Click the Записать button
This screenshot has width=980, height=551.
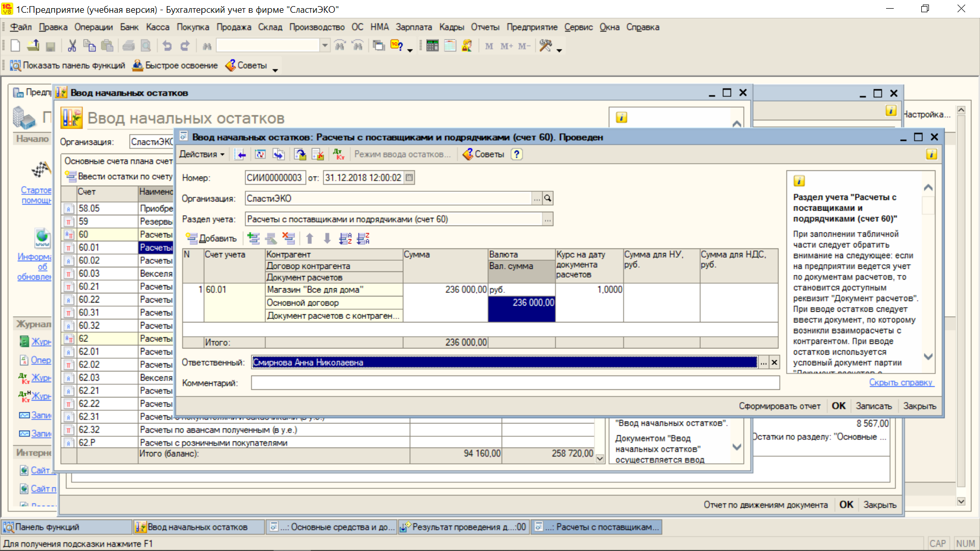(x=873, y=406)
